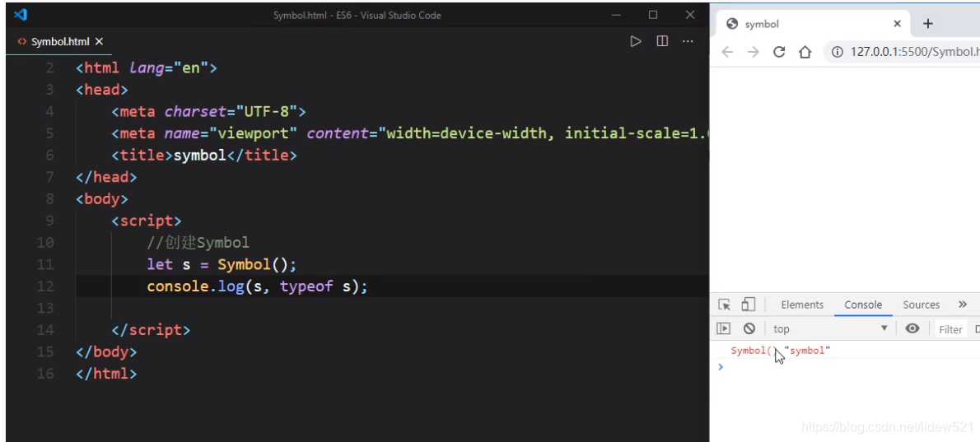Click the let s = Symbol() line
The height and width of the screenshot is (442, 980).
click(x=222, y=264)
